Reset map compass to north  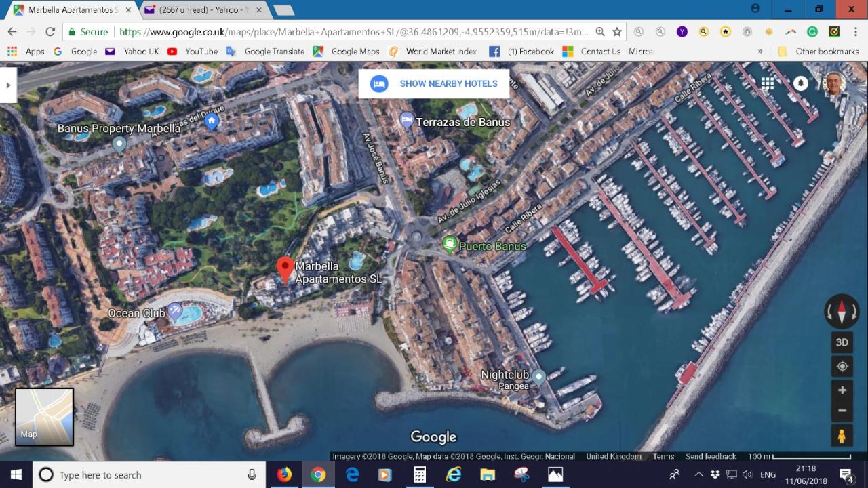pyautogui.click(x=842, y=311)
